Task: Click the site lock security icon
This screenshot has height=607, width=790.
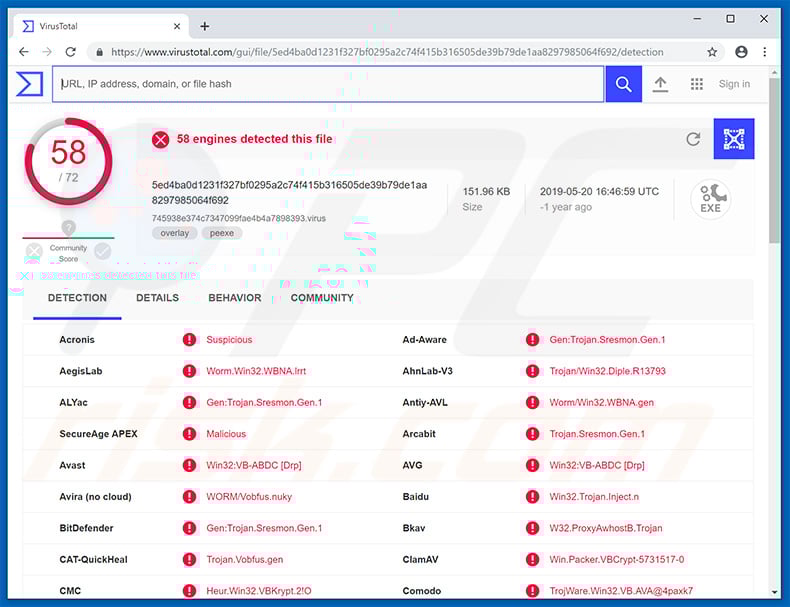Action: [x=100, y=52]
